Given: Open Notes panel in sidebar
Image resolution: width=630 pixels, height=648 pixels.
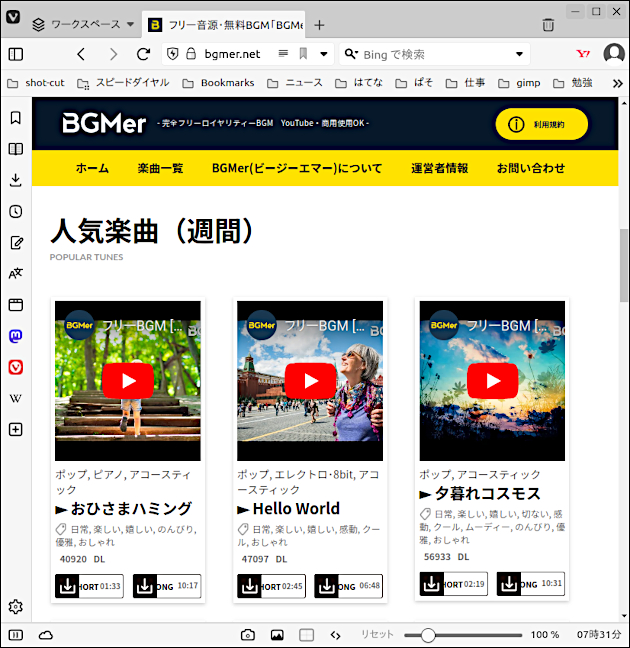Looking at the screenshot, I should click(x=16, y=243).
